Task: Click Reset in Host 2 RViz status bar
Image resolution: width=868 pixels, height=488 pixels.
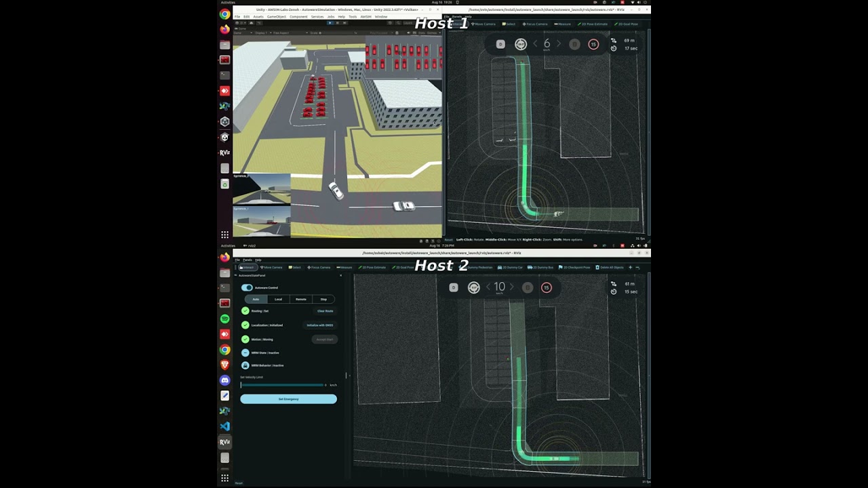Action: pos(239,483)
